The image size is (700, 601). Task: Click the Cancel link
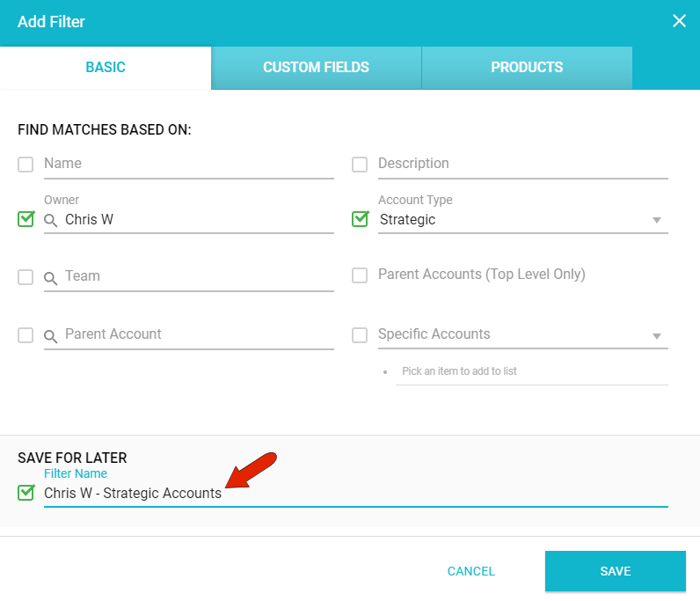(470, 571)
